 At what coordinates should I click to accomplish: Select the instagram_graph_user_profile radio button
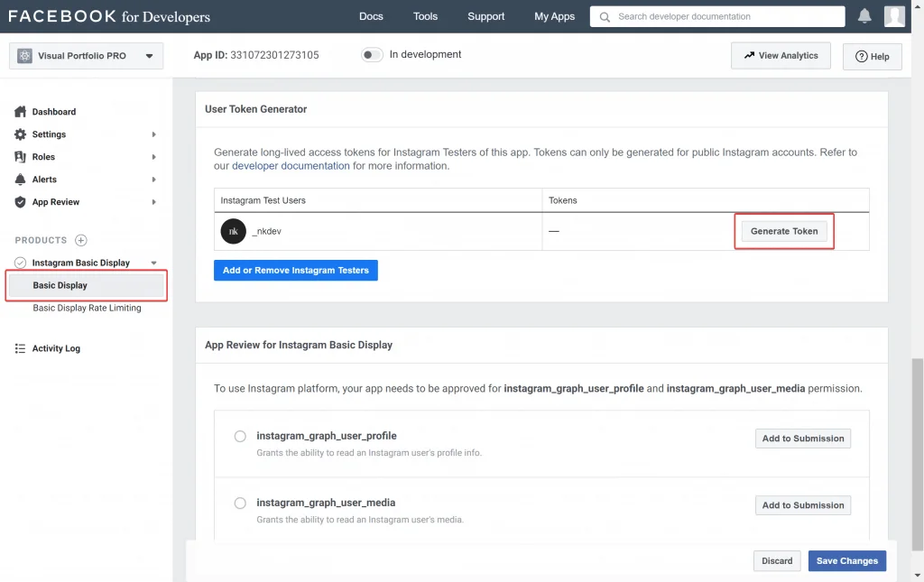(240, 437)
